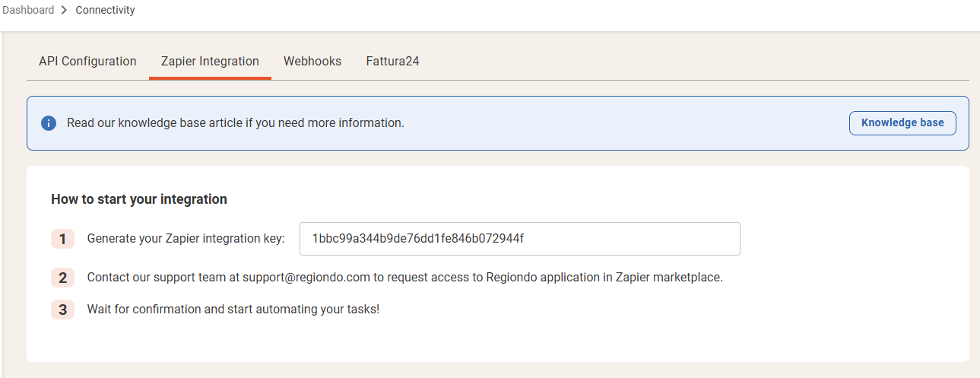The image size is (980, 378).
Task: Go to Dashboard via breadcrumb
Action: click(x=28, y=10)
